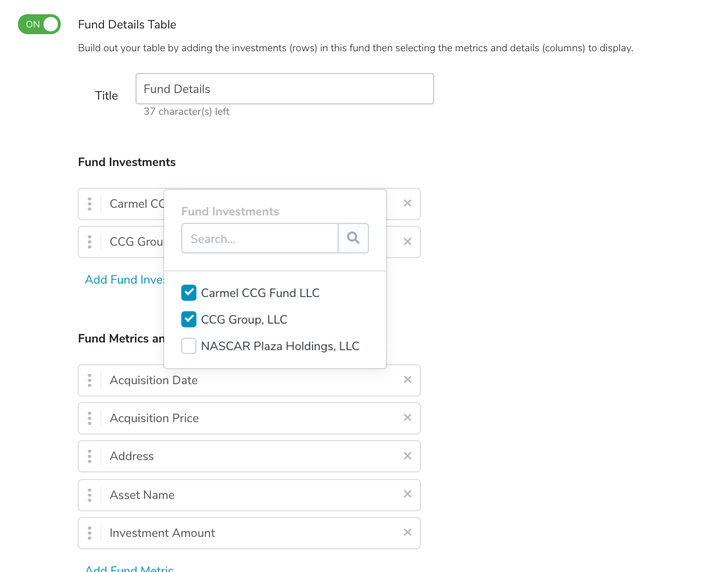Viewport: 728px width, 572px height.
Task: Delete the Acquisition Date metric
Action: 407,380
